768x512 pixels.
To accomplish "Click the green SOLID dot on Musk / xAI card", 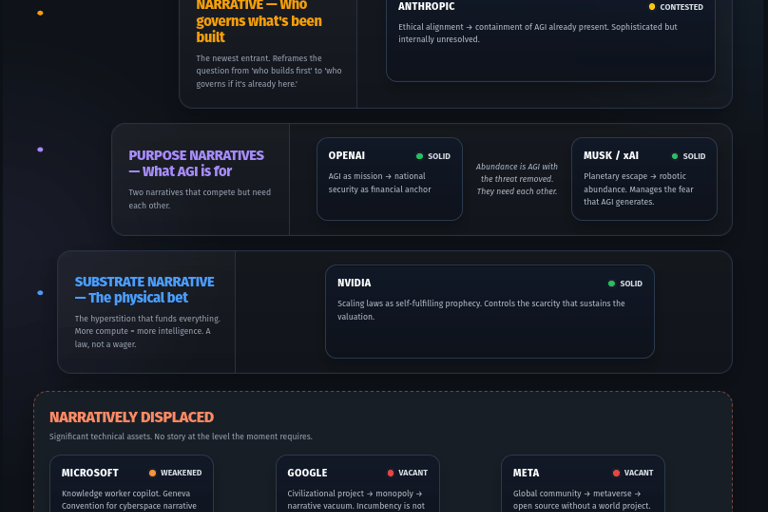I will pyautogui.click(x=674, y=156).
